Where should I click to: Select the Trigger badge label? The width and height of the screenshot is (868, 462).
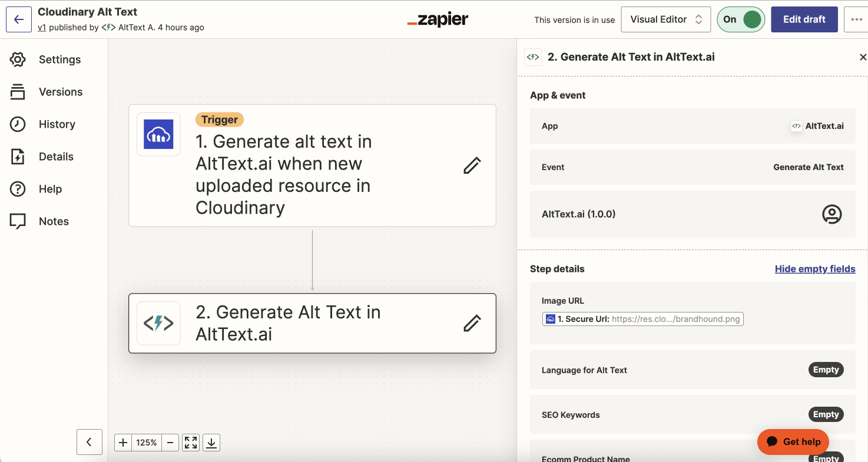tap(220, 119)
